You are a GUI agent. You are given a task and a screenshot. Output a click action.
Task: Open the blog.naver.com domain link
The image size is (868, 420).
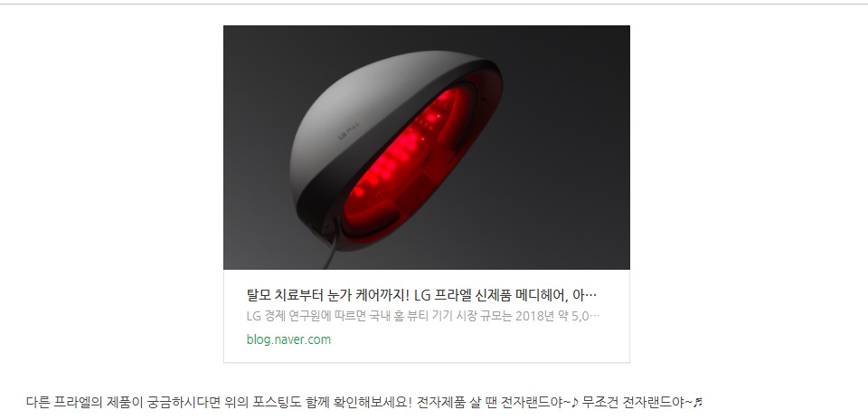[x=288, y=339]
